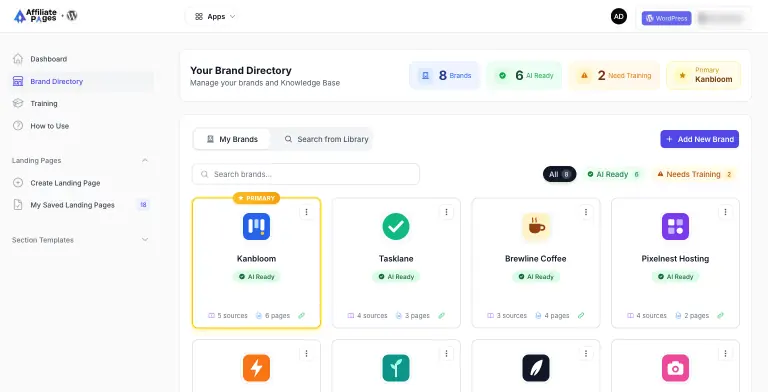Click the pink camera brand logo

pos(675,368)
